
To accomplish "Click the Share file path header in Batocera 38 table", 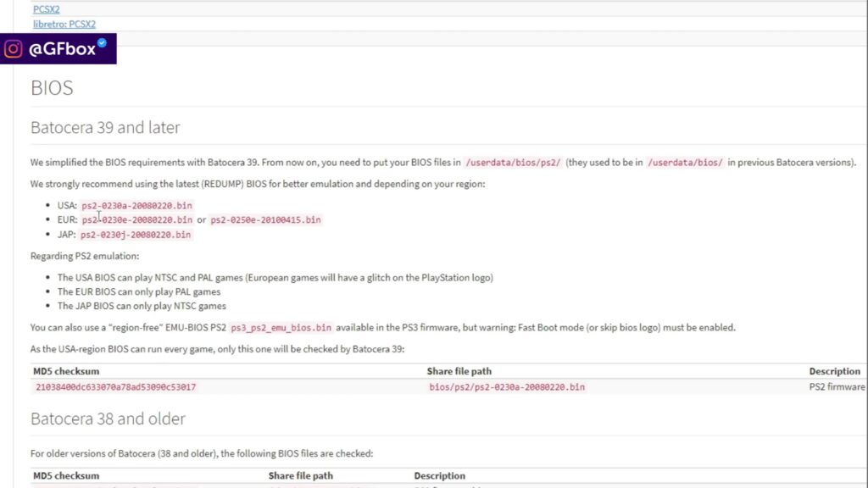I will 301,476.
